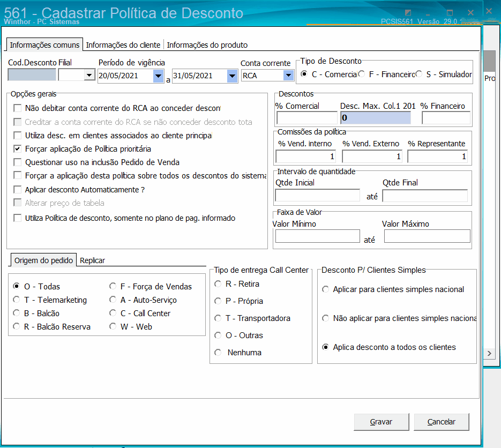The image size is (501, 448).
Task: Click the % Vend. interno field
Action: [x=305, y=156]
